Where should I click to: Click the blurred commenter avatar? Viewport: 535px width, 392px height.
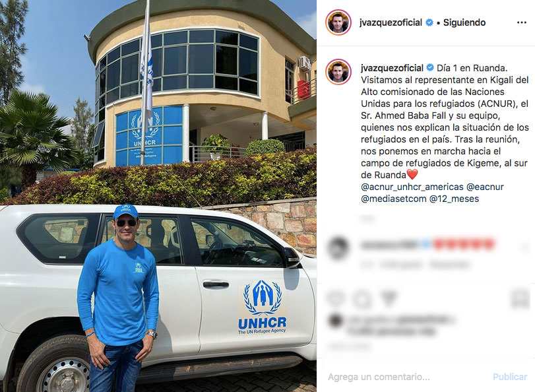(x=338, y=248)
